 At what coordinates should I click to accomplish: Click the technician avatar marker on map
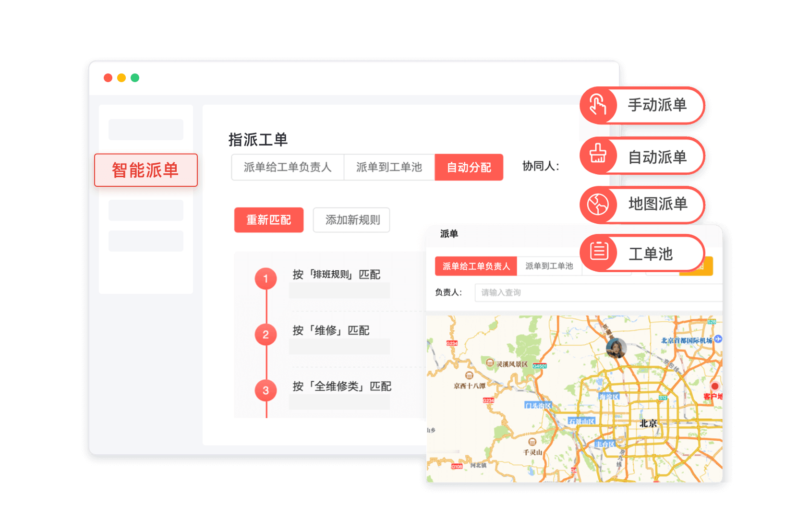click(616, 348)
